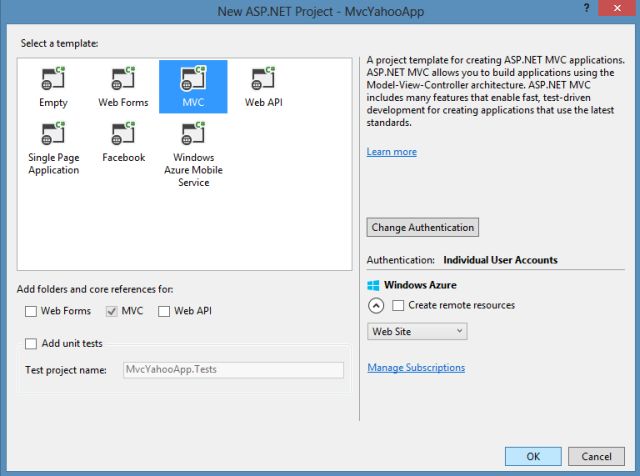Select the Empty template icon
The height and width of the screenshot is (476, 640).
(x=53, y=79)
